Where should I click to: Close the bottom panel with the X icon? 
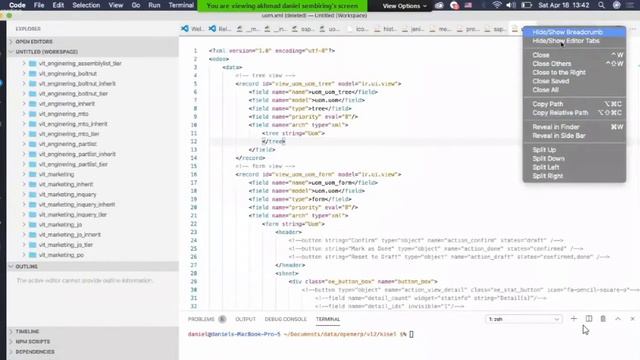click(632, 319)
